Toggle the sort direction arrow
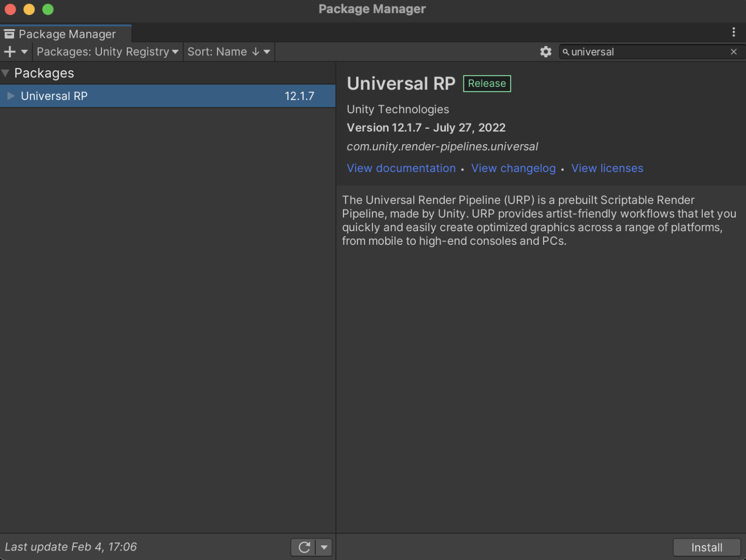This screenshot has height=560, width=746. coord(255,51)
